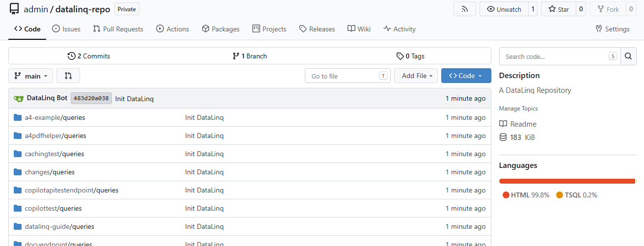The width and height of the screenshot is (644, 246).
Task: Click the admin owner link
Action: tap(35, 9)
